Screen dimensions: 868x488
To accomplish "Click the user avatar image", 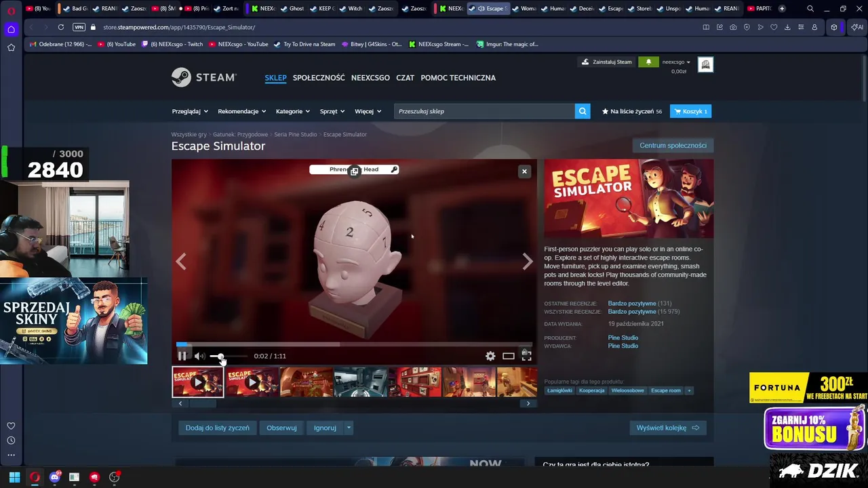I will click(x=705, y=64).
